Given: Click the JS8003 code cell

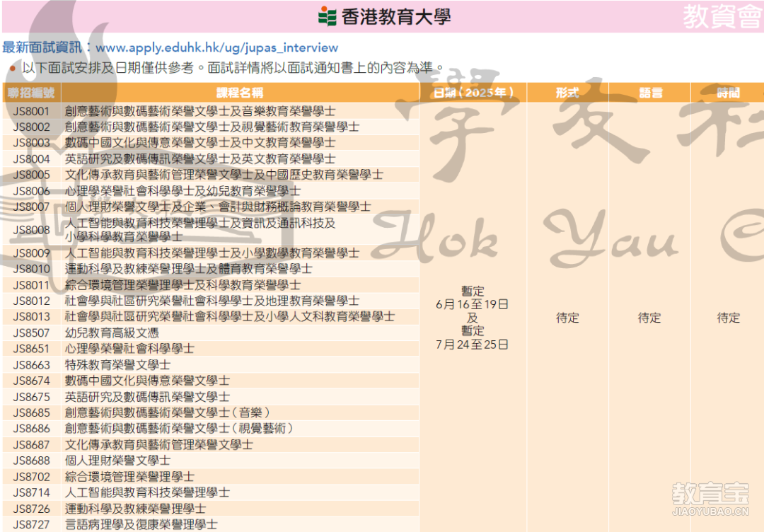Looking at the screenshot, I should click(31, 143).
